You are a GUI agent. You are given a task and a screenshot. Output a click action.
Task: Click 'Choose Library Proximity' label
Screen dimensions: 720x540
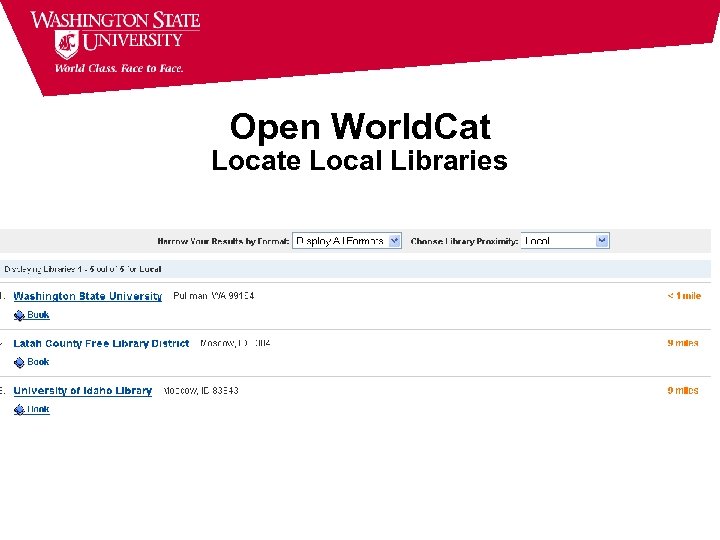[x=464, y=241]
